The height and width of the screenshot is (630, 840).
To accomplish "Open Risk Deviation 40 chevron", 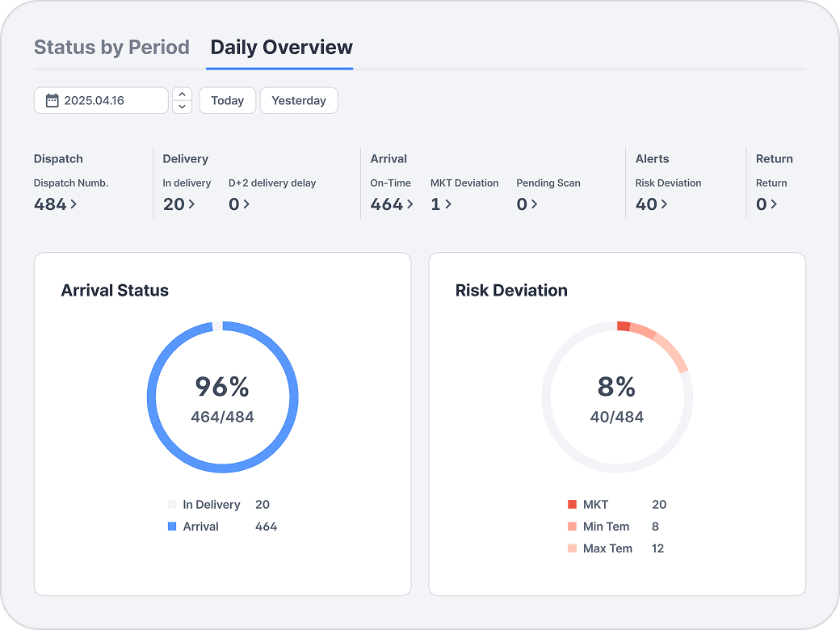I will 665,204.
